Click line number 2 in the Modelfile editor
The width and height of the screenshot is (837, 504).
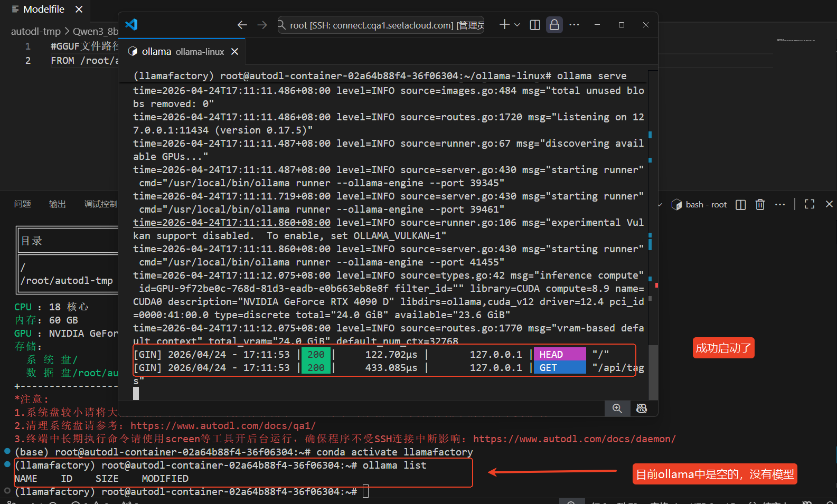(28, 61)
